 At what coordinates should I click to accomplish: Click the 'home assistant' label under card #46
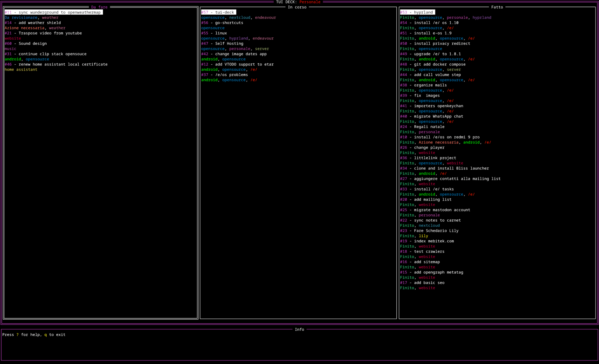[x=21, y=70]
